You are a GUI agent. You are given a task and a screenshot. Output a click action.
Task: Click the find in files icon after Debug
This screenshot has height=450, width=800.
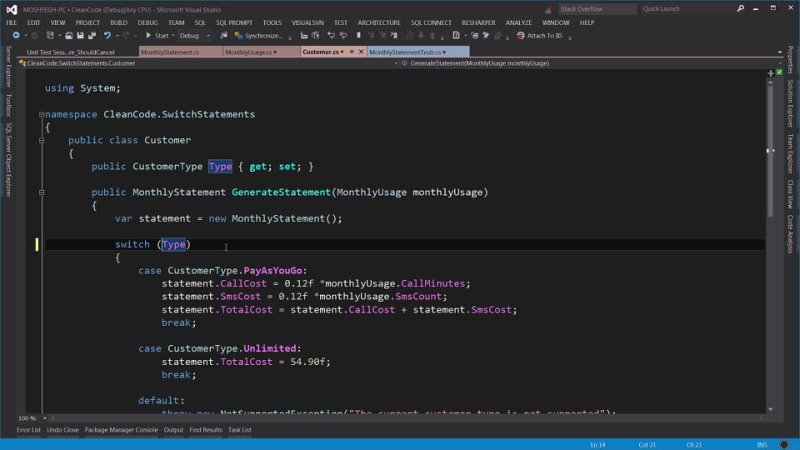click(x=223, y=36)
